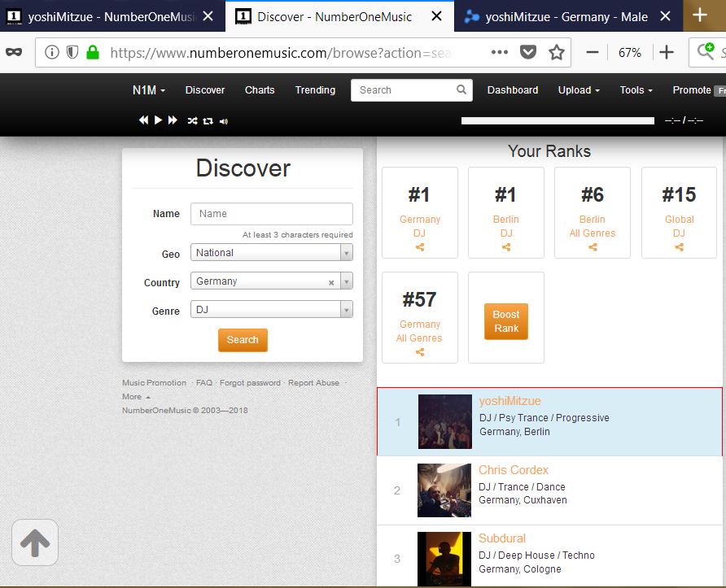Share the Berlin DJ rank

506,247
